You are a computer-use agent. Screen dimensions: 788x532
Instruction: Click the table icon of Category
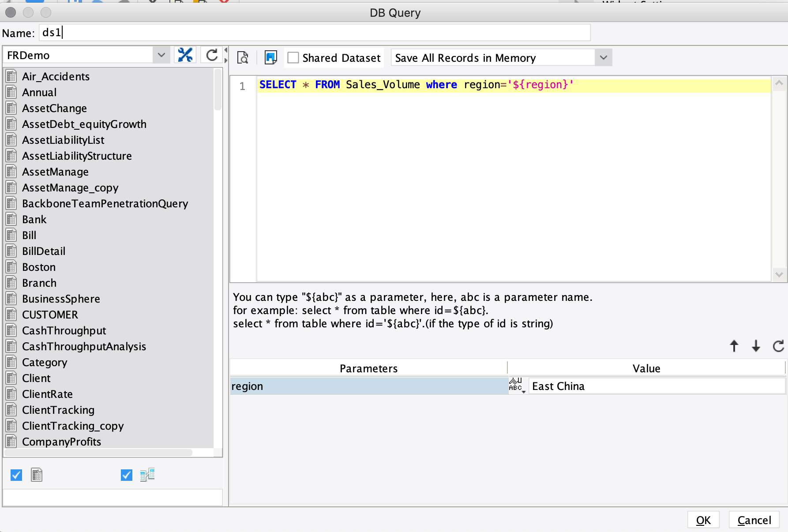pos(11,362)
